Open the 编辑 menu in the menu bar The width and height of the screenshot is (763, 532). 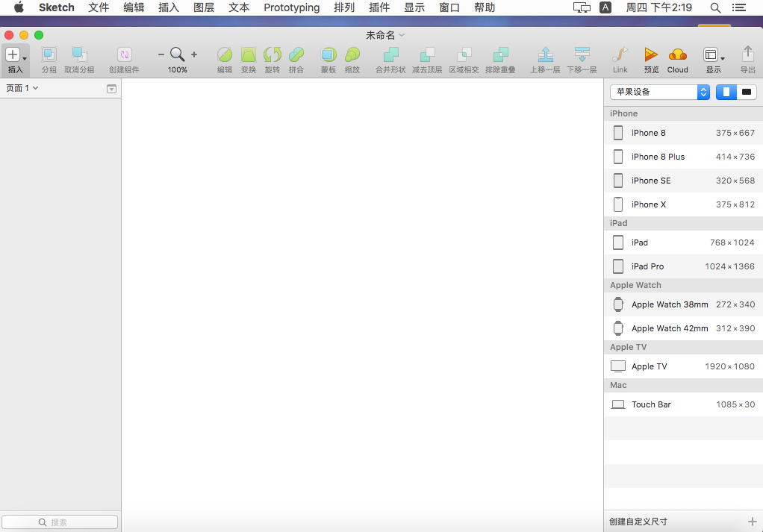click(134, 7)
